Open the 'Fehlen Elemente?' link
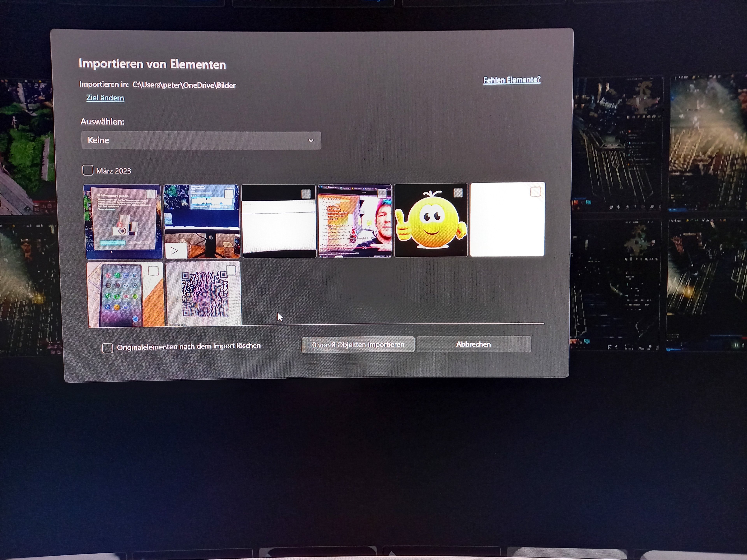The height and width of the screenshot is (560, 747). [512, 80]
